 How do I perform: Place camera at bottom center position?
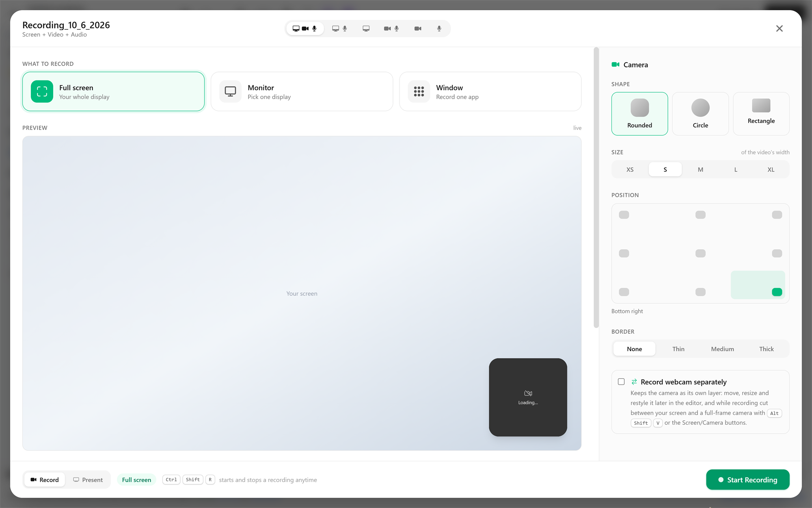[x=700, y=292]
